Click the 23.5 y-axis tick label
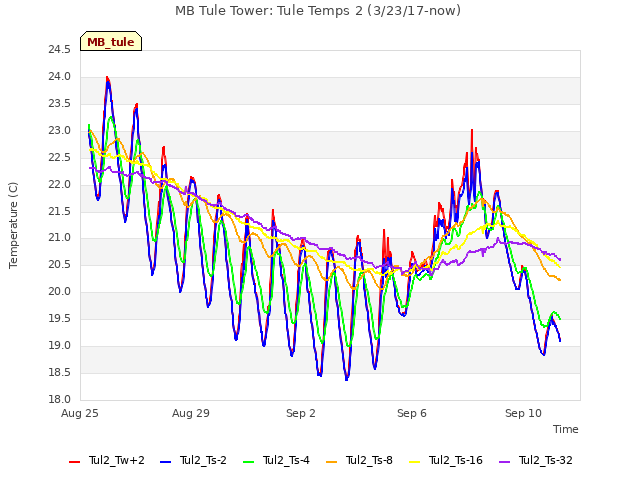640x480 pixels. (60, 104)
